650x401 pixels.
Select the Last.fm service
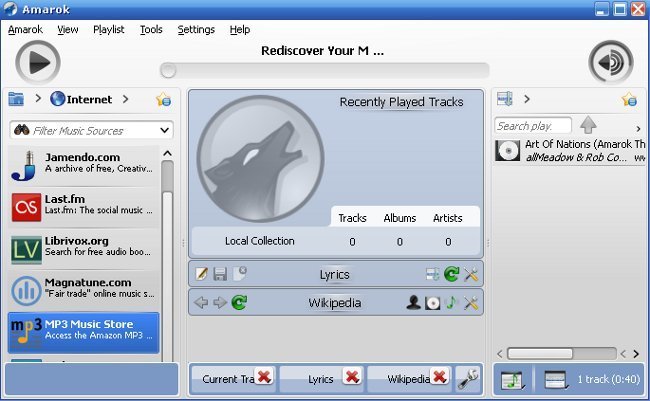(83, 207)
